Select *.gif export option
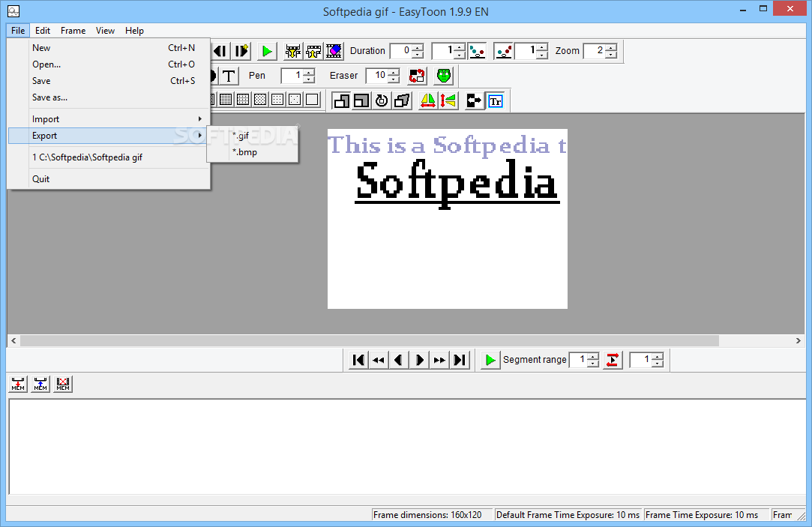Image resolution: width=812 pixels, height=527 pixels. click(252, 136)
